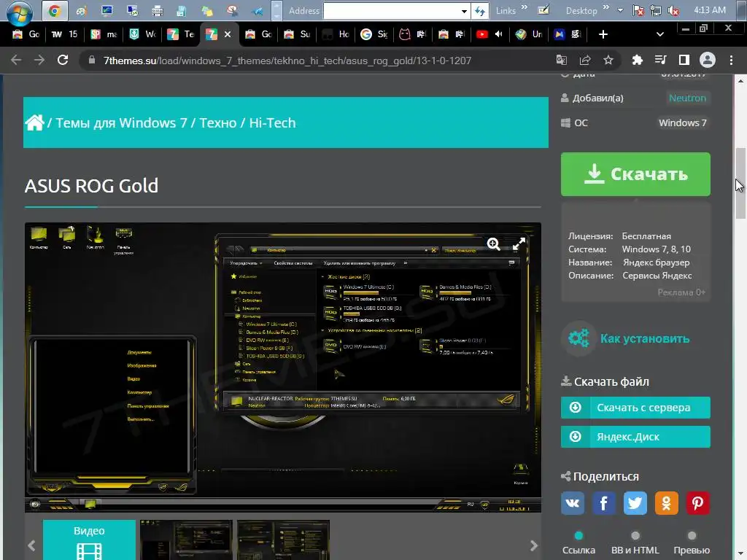The height and width of the screenshot is (560, 747).
Task: Click the share page icon
Action: tap(585, 60)
